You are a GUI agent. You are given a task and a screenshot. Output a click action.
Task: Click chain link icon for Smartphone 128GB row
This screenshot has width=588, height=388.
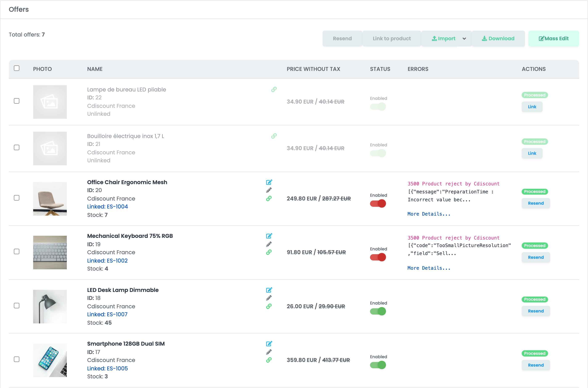tap(269, 360)
